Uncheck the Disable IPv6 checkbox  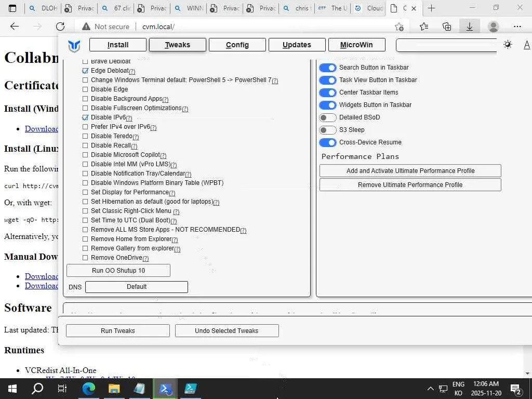point(85,117)
